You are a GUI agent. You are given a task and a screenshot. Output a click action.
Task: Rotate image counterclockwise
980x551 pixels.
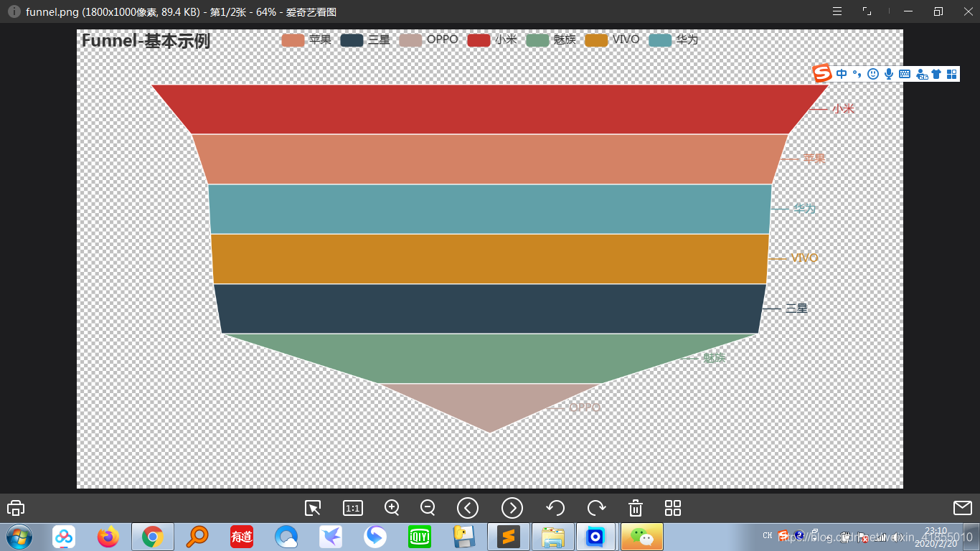point(555,508)
